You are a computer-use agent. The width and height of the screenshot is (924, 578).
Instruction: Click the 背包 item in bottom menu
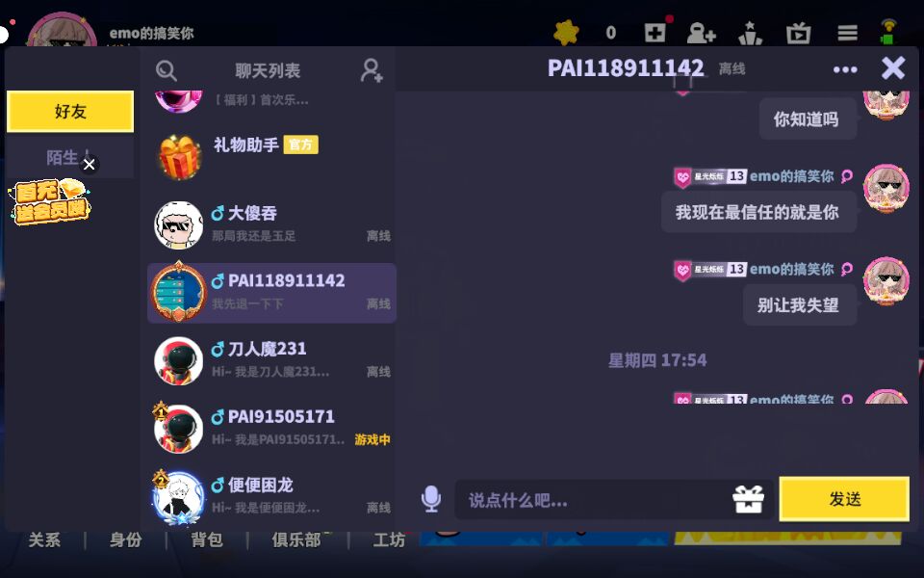[x=207, y=539]
